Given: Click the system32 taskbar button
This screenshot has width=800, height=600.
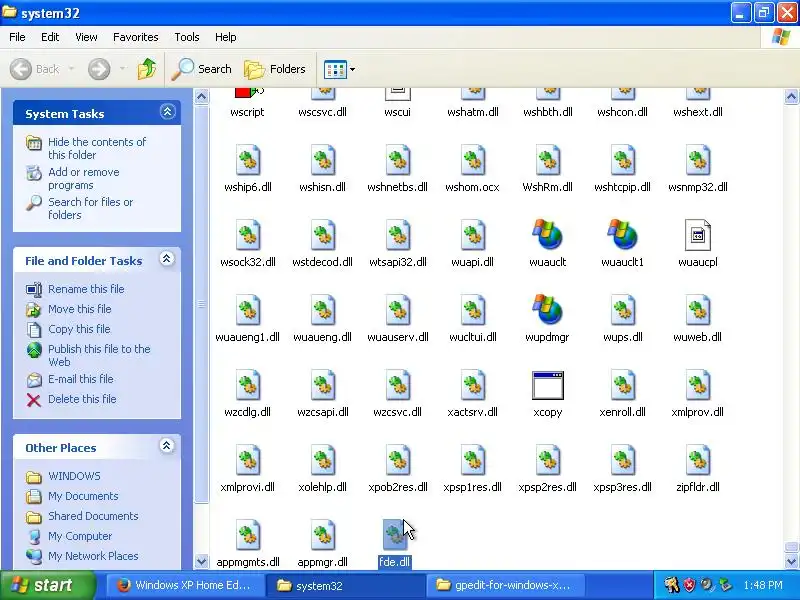Looking at the screenshot, I should 345,585.
